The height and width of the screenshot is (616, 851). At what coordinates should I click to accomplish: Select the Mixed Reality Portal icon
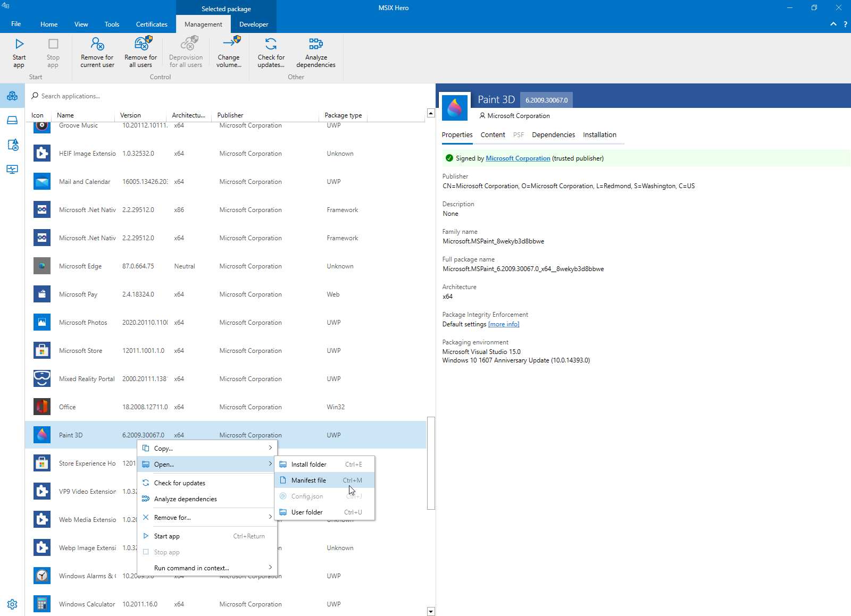pyautogui.click(x=42, y=379)
